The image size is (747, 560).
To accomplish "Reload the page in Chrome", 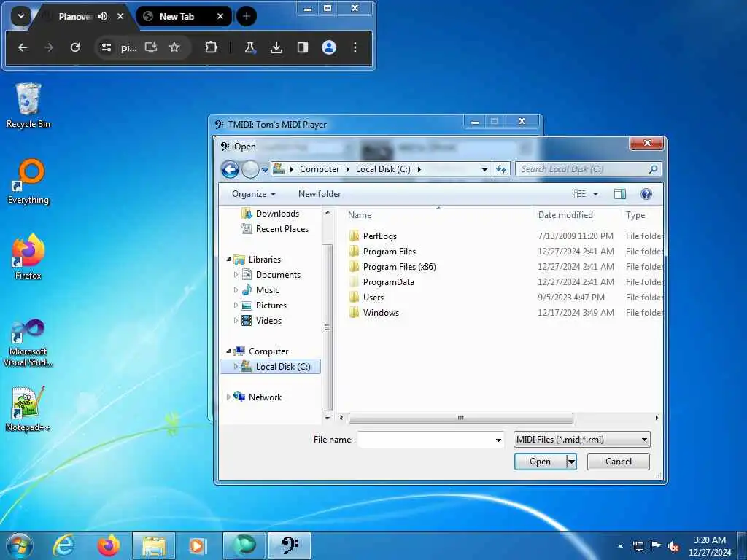I will pyautogui.click(x=75, y=47).
